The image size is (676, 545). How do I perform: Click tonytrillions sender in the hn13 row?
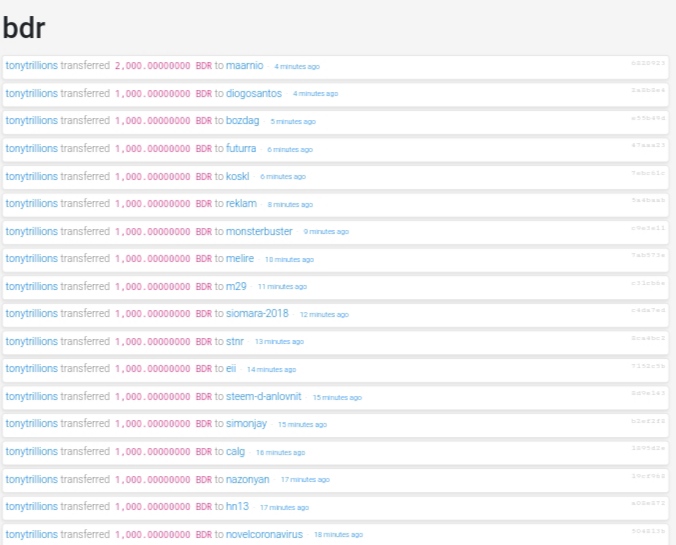tap(31, 507)
